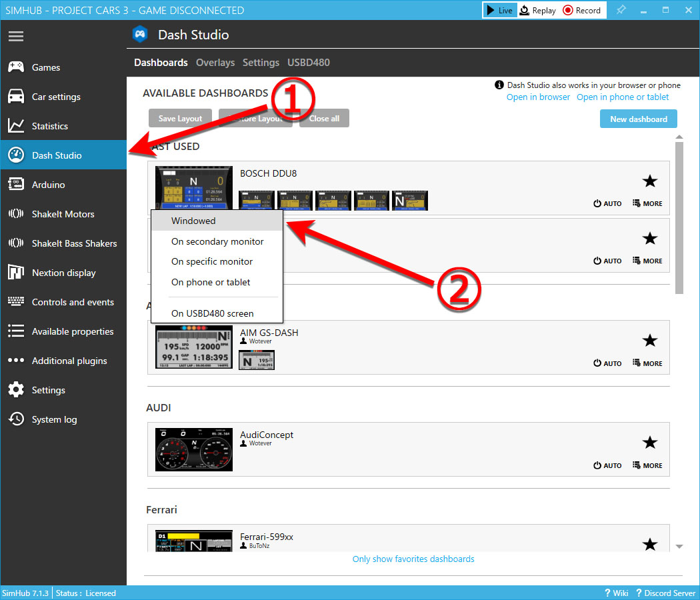Toggle favorite star for AIM GS-DASH

pos(649,341)
